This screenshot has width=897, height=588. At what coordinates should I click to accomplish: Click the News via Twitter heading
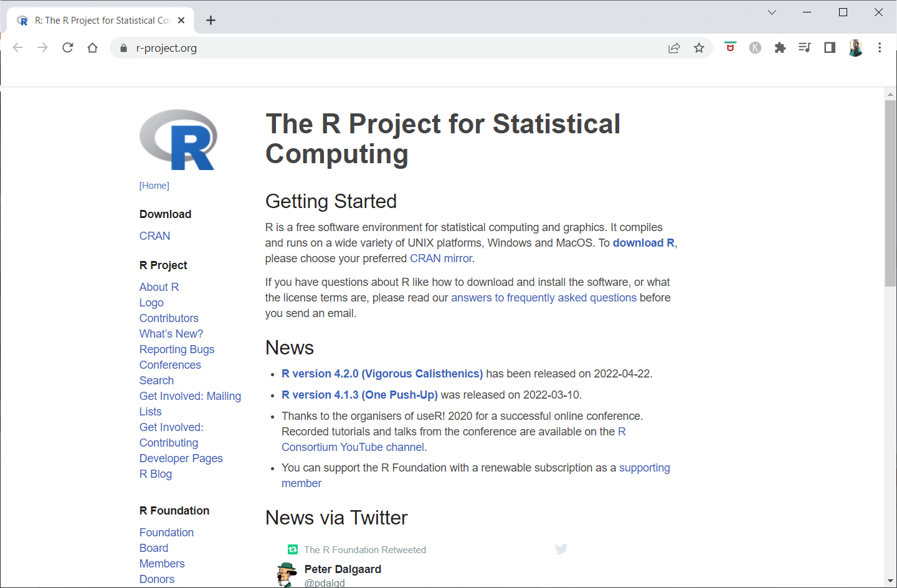coord(336,518)
